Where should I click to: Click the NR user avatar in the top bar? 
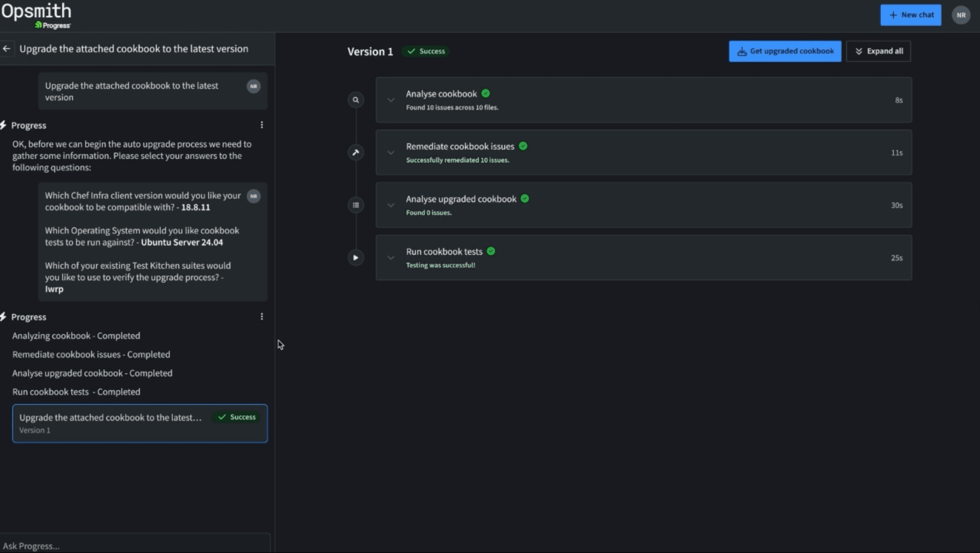[x=961, y=15]
